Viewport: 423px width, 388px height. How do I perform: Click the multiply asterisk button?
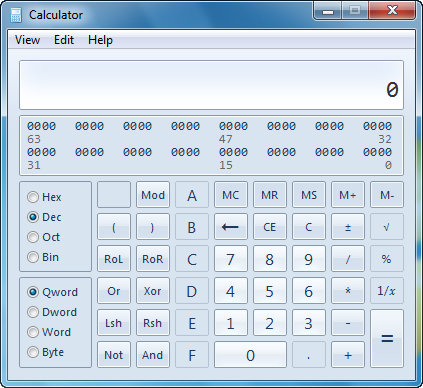click(x=348, y=291)
